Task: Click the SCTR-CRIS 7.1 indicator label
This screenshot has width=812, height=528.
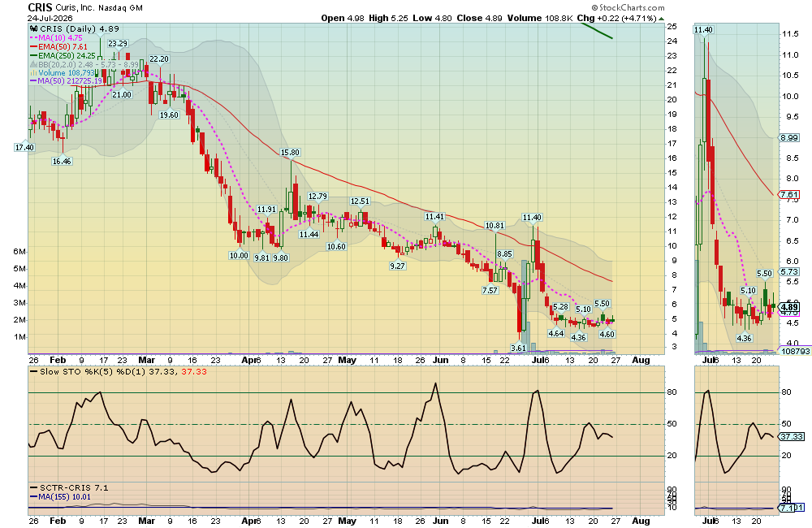Action: (x=69, y=487)
